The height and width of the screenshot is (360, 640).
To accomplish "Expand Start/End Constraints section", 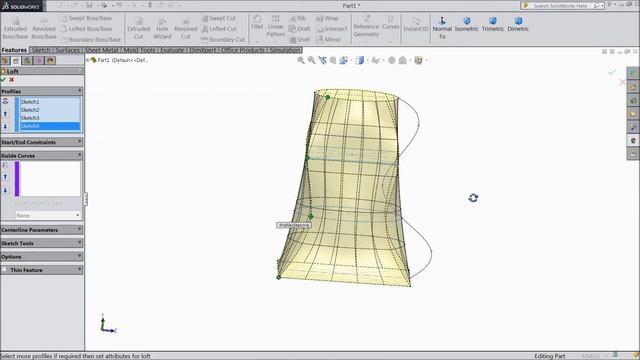I will click(x=80, y=142).
